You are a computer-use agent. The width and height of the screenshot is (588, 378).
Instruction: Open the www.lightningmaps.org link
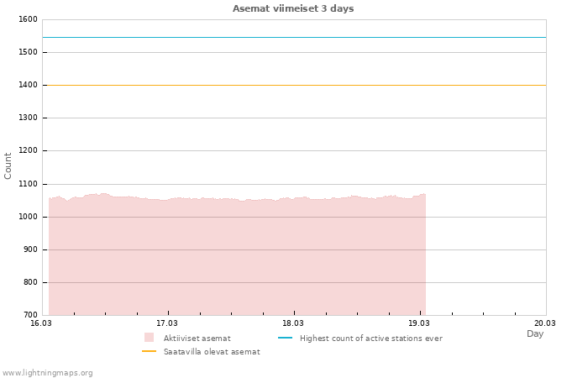47,373
